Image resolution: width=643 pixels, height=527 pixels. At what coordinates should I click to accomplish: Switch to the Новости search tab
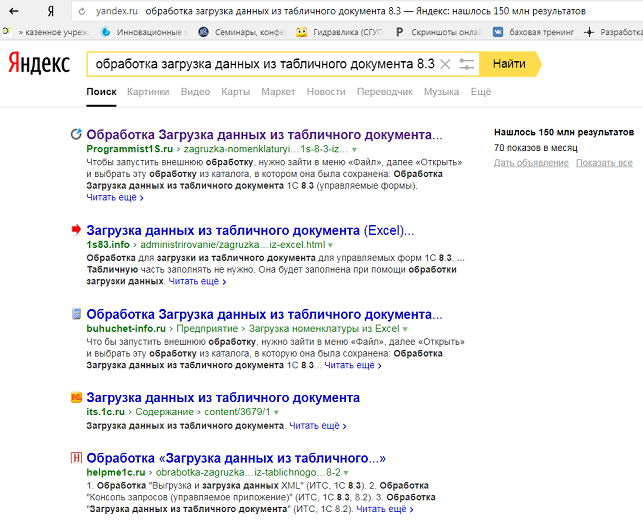(x=326, y=92)
